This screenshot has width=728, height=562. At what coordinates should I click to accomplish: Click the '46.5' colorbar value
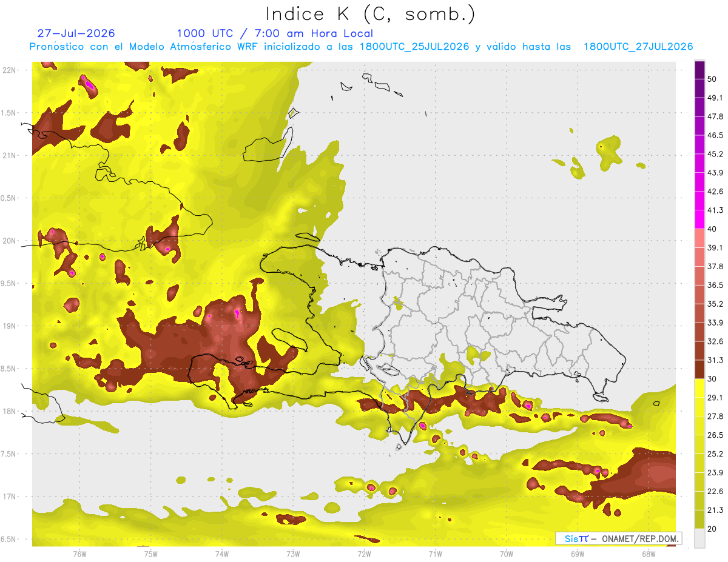(x=716, y=135)
